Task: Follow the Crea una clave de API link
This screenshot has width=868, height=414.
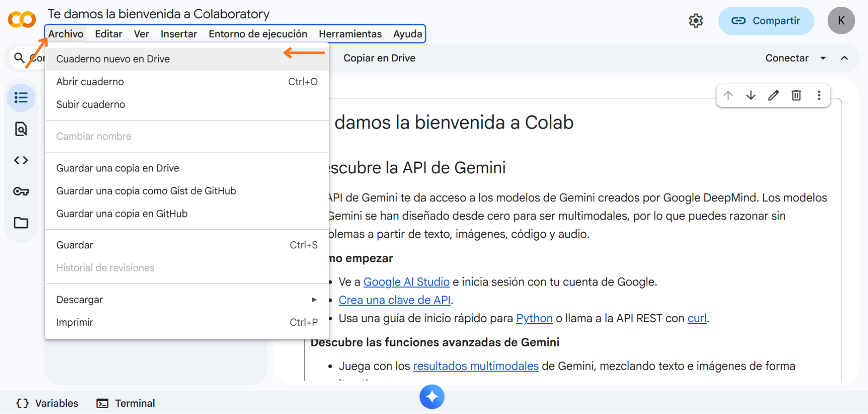Action: pos(395,300)
